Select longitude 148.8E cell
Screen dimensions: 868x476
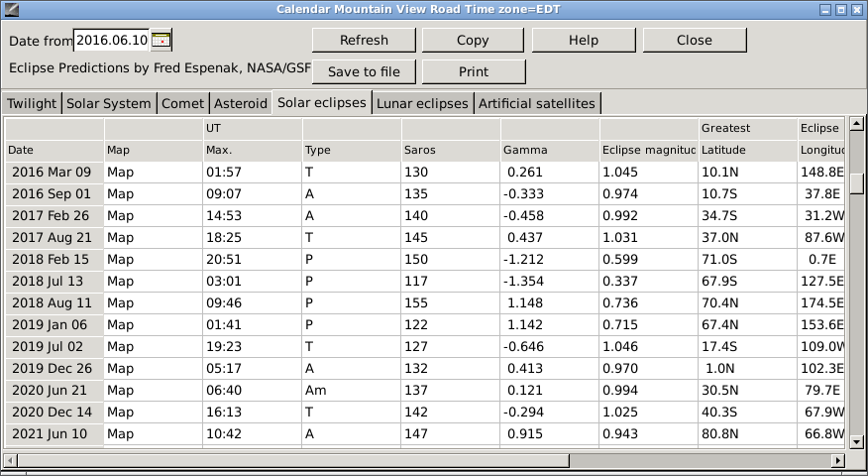click(821, 173)
